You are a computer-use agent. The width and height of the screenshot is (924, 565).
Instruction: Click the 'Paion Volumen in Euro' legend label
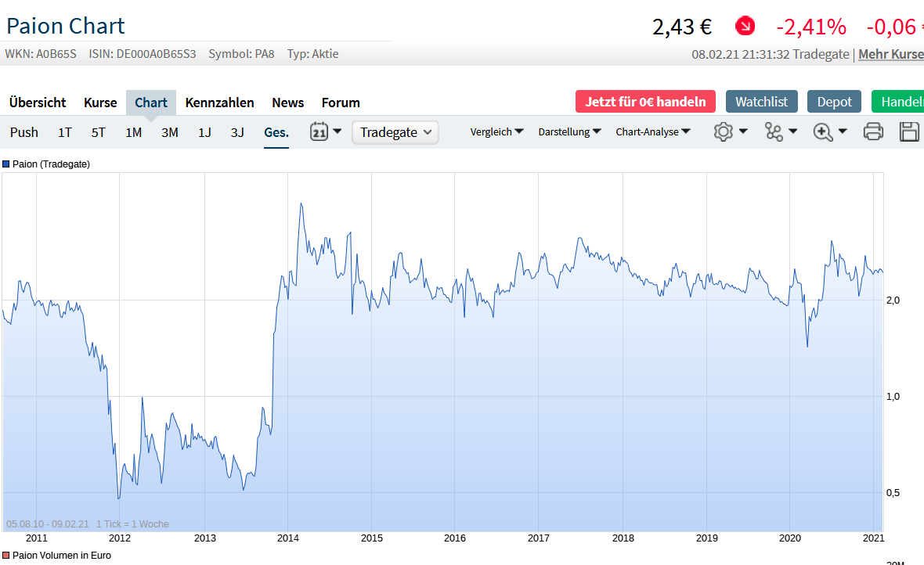point(62,555)
